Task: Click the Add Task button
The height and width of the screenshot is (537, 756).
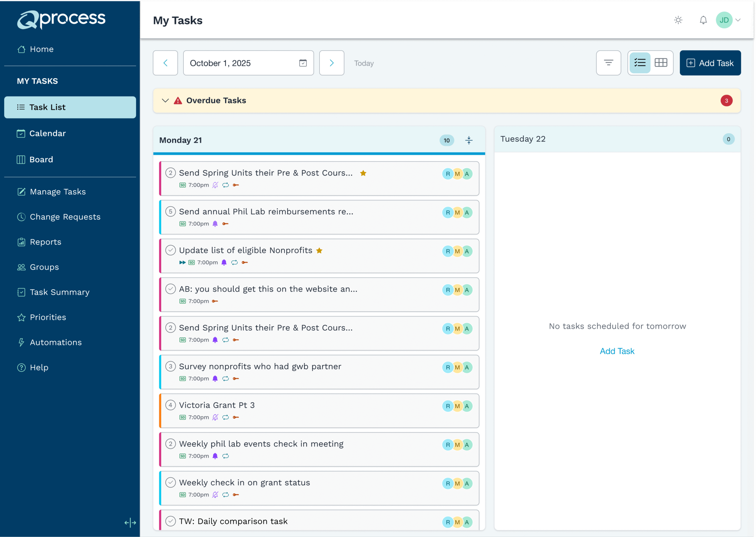Action: (710, 63)
